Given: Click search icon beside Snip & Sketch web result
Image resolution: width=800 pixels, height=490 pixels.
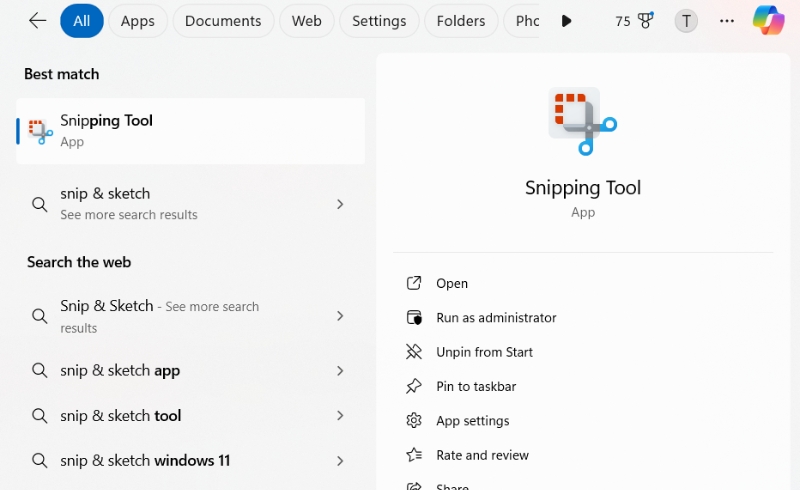Looking at the screenshot, I should (39, 316).
